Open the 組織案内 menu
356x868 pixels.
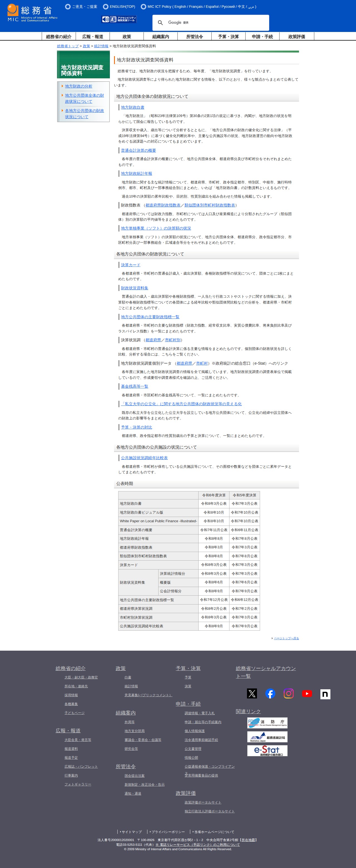[x=160, y=36]
